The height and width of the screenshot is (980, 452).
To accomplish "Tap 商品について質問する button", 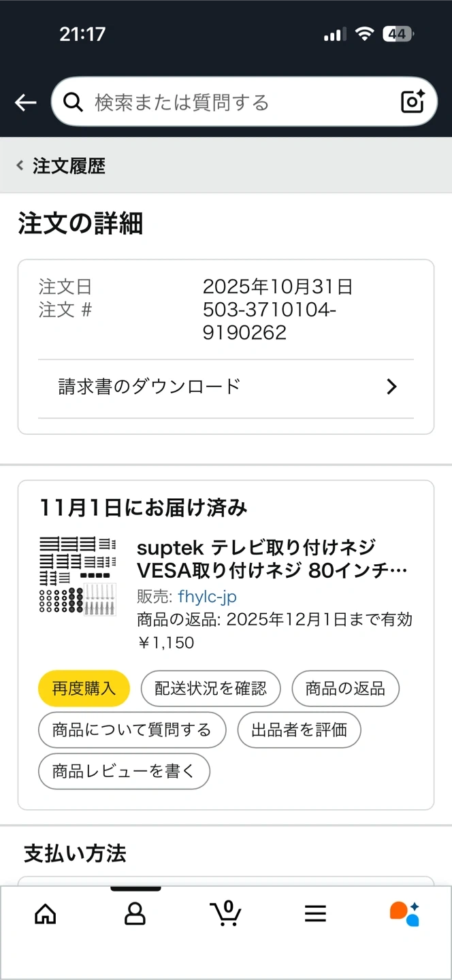I will pyautogui.click(x=132, y=730).
